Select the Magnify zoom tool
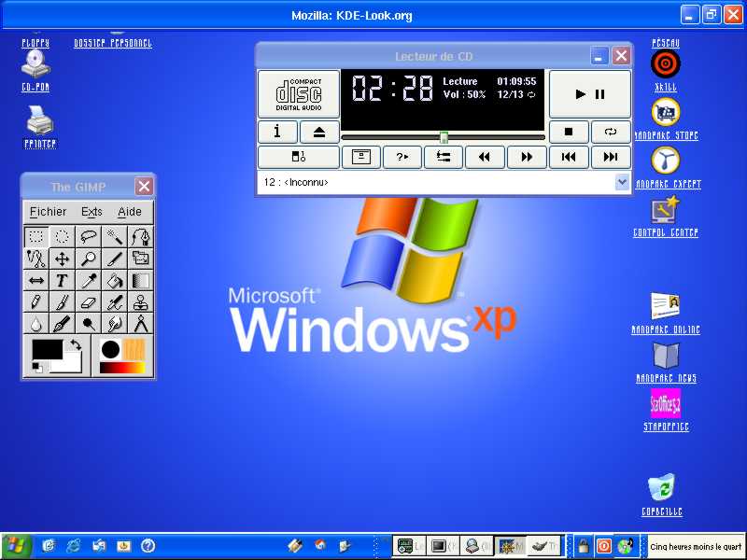 (x=88, y=259)
